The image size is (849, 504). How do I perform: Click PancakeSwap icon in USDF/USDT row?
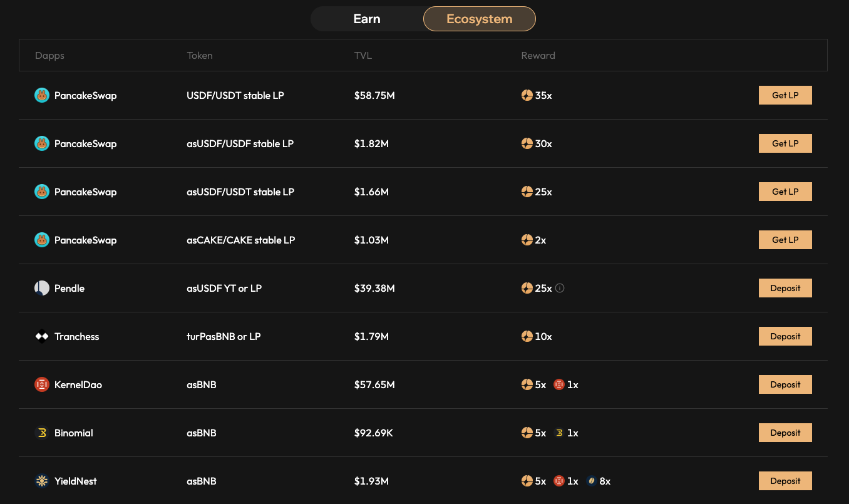[42, 95]
